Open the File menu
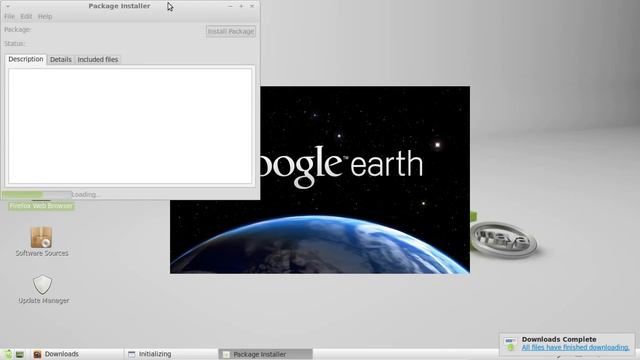This screenshot has height=360, width=640. (x=9, y=17)
